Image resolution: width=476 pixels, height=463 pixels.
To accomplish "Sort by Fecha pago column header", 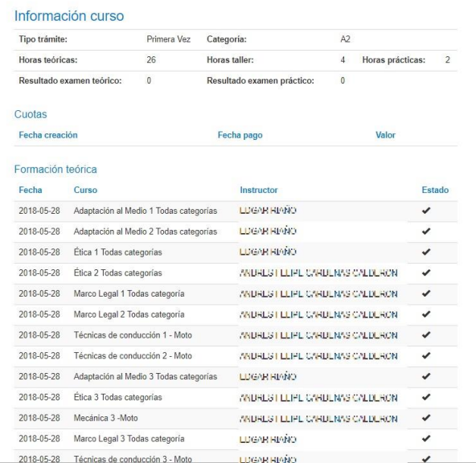I will 240,135.
